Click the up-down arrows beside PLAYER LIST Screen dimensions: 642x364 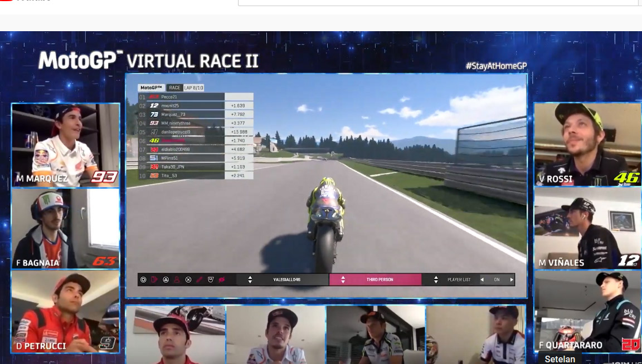436,280
